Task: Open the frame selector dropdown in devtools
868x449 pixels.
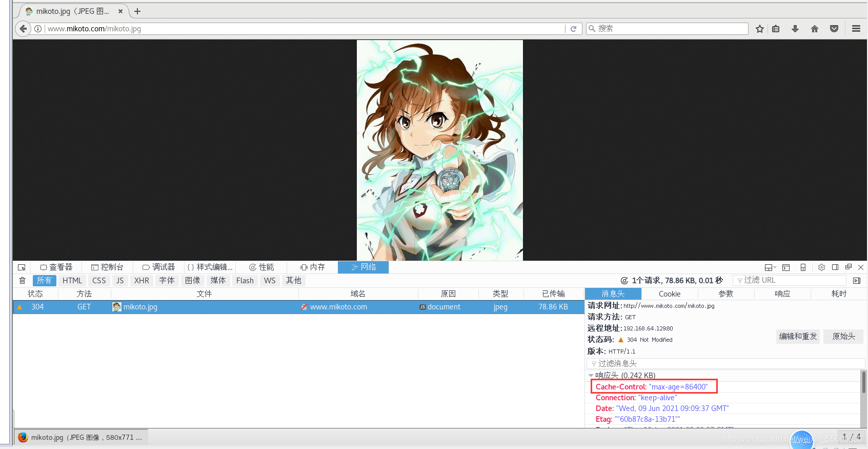Action: pos(770,267)
